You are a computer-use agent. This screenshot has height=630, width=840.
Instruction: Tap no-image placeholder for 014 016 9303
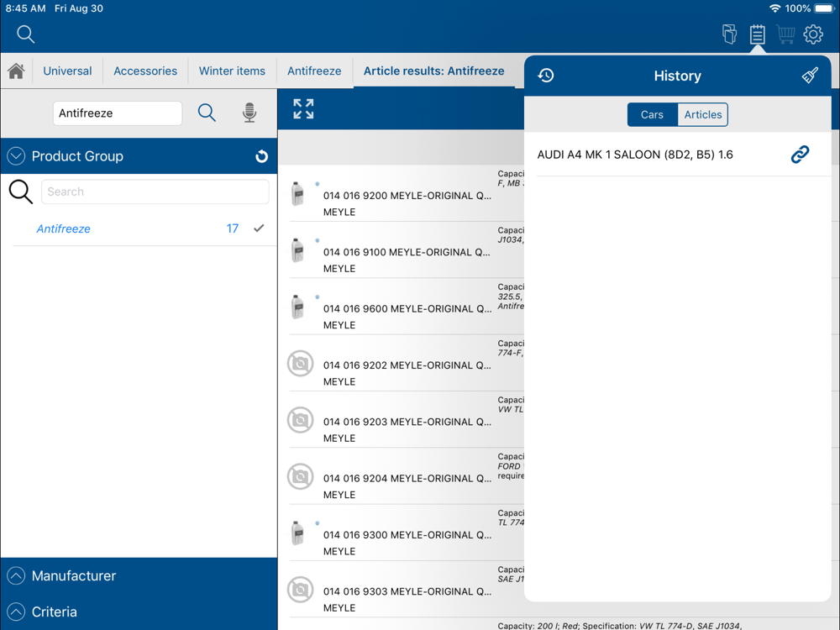coord(301,590)
